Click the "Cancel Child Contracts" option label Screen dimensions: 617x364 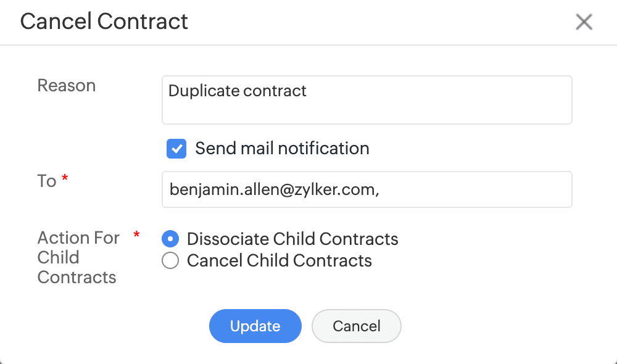coord(279,261)
